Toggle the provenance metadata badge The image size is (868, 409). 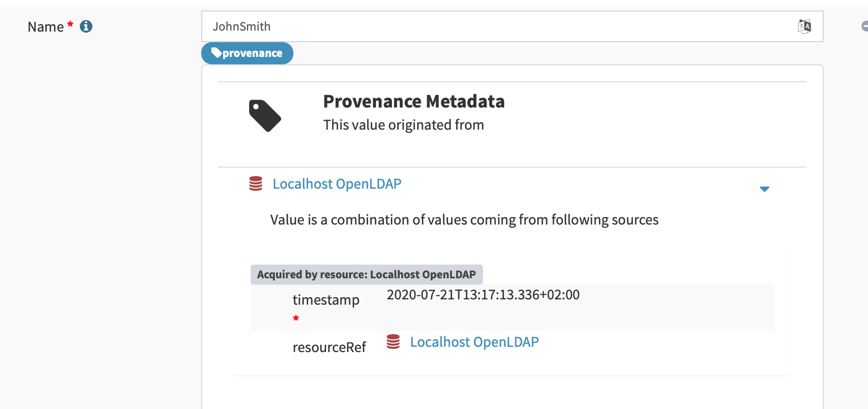[247, 53]
